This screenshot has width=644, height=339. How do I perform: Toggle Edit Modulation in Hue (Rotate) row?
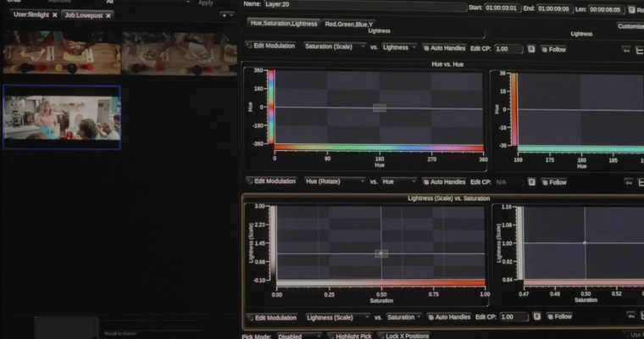[x=271, y=181]
